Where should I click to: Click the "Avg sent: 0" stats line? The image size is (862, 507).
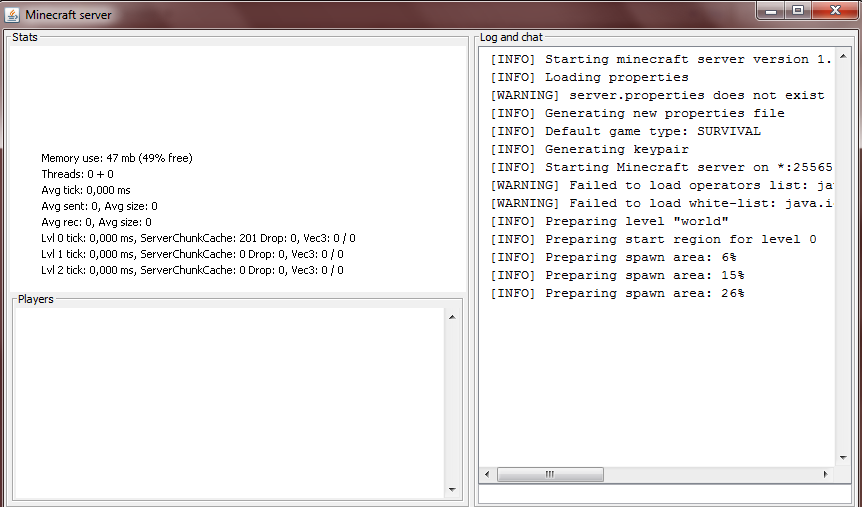click(x=100, y=206)
